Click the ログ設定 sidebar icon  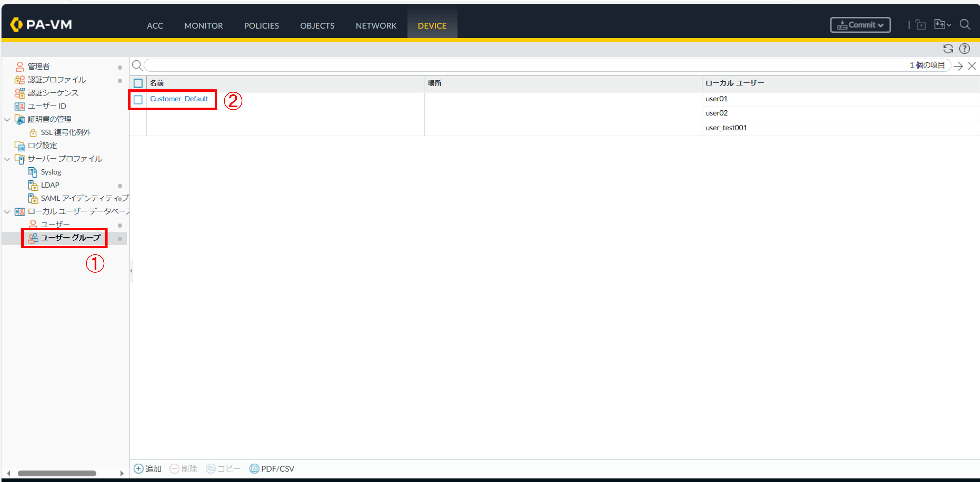(x=20, y=146)
